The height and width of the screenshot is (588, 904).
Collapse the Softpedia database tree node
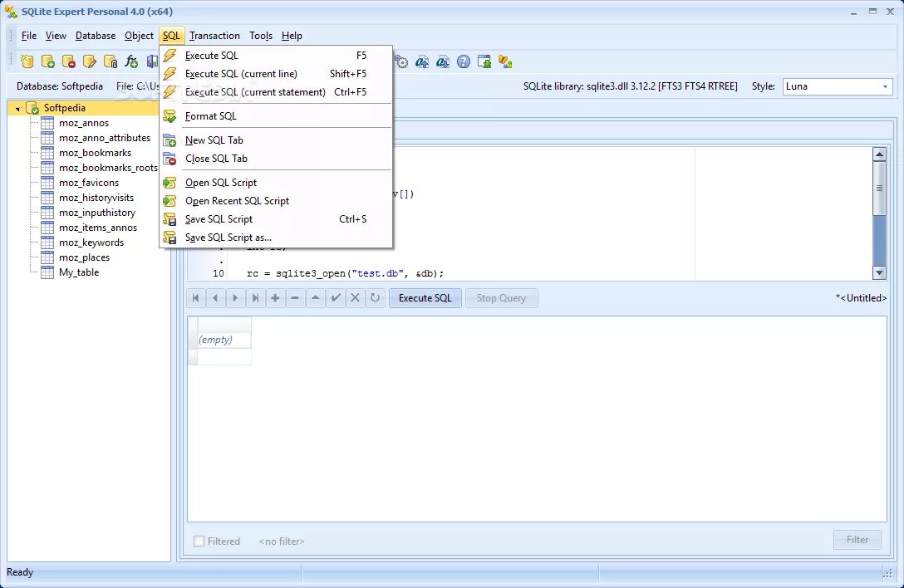click(18, 108)
